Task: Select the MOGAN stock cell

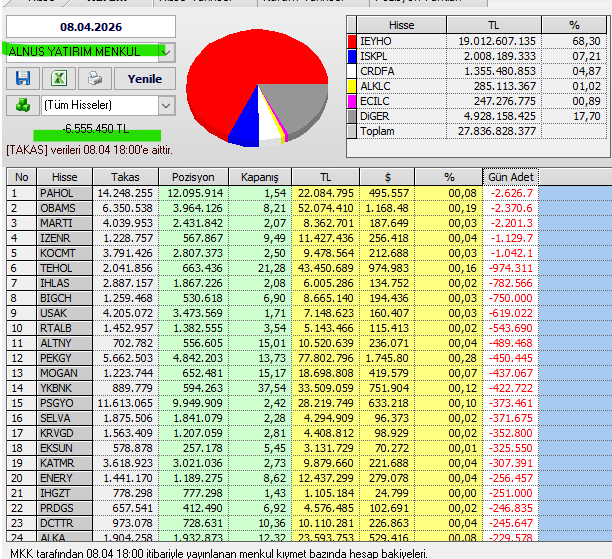Action: click(x=65, y=373)
